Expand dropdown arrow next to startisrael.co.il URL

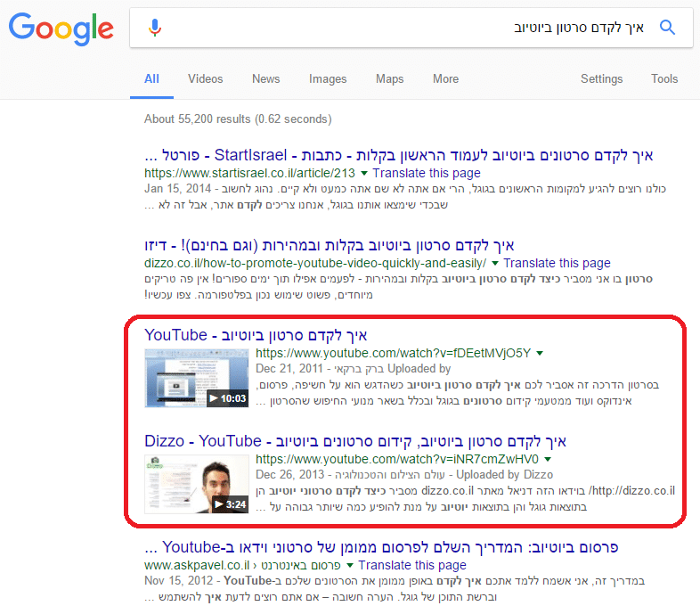click(x=364, y=174)
